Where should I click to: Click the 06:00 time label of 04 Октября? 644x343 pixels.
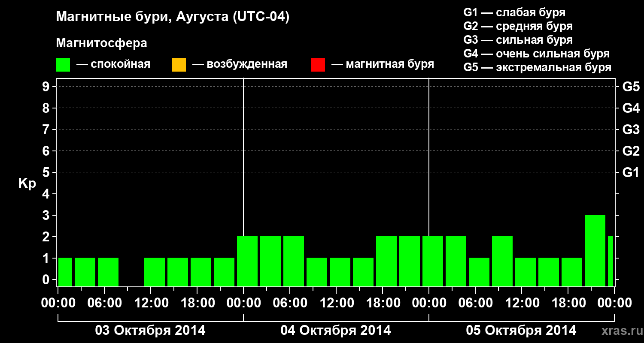click(x=290, y=303)
